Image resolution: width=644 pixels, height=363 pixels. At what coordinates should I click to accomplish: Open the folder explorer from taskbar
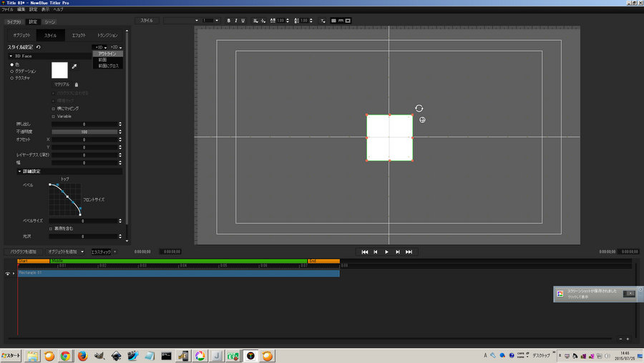(x=32, y=356)
